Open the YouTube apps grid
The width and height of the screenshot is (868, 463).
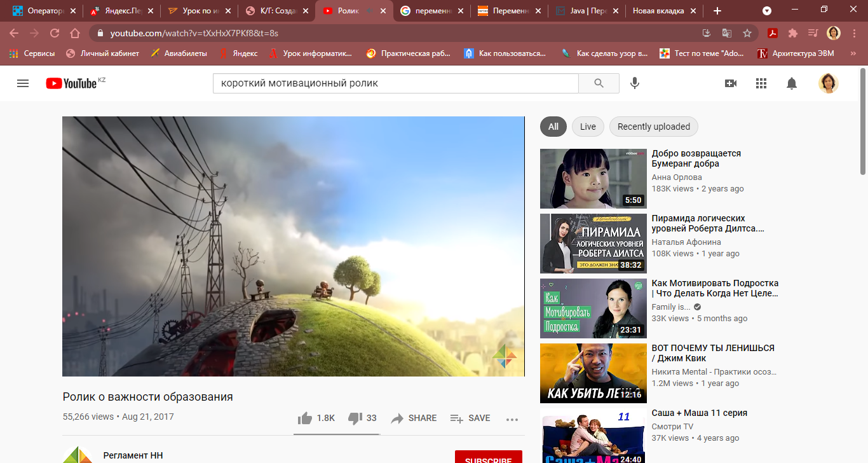pyautogui.click(x=761, y=83)
